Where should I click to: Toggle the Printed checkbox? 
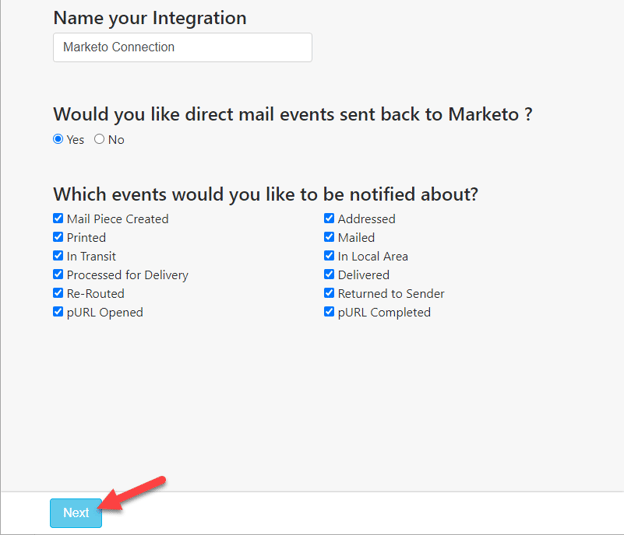tap(58, 237)
